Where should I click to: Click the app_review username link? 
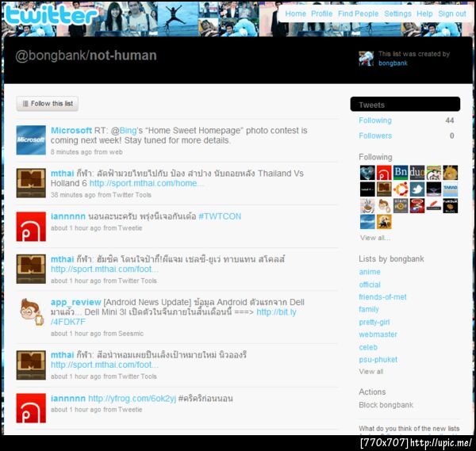point(76,302)
